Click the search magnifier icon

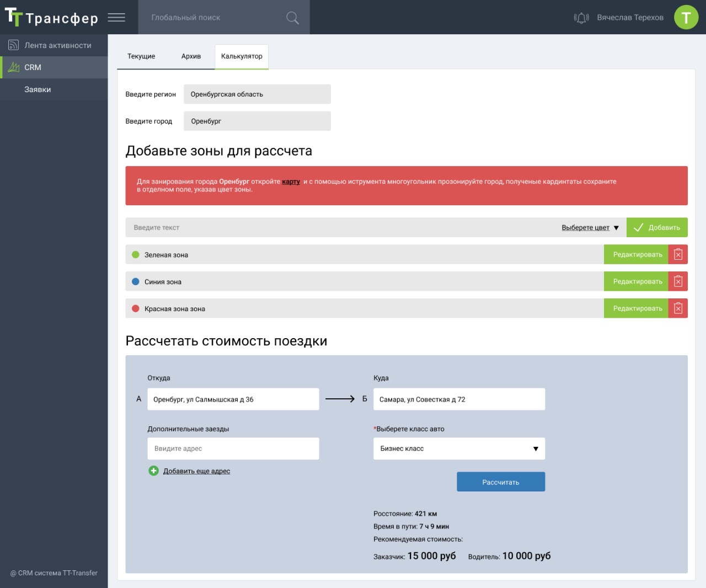[x=292, y=18]
